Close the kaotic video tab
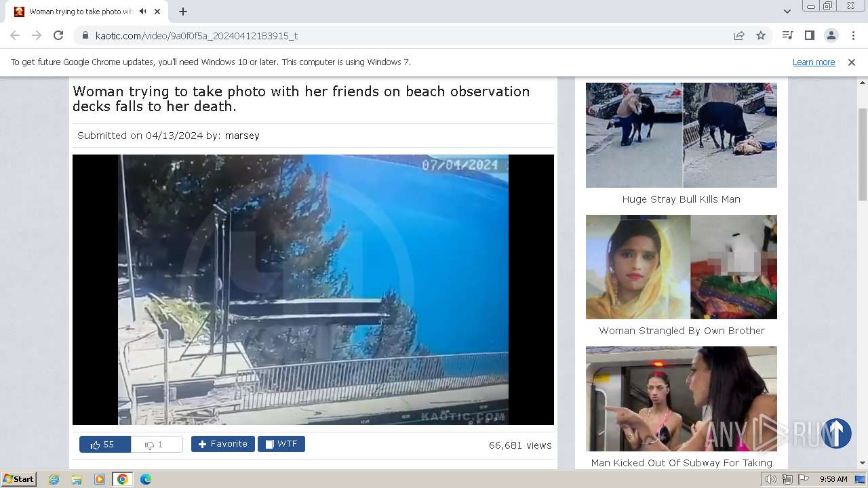 158,12
